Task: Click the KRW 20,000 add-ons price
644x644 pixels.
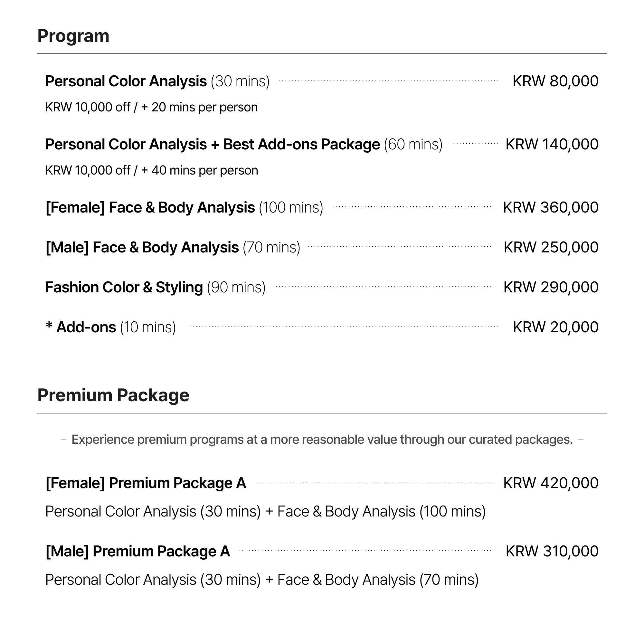Action: click(555, 327)
